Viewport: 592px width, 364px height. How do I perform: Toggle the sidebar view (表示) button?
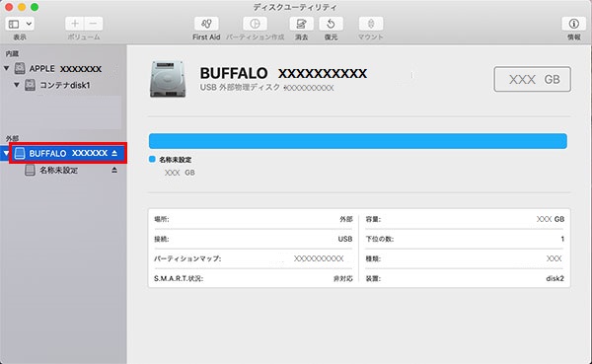[x=14, y=24]
